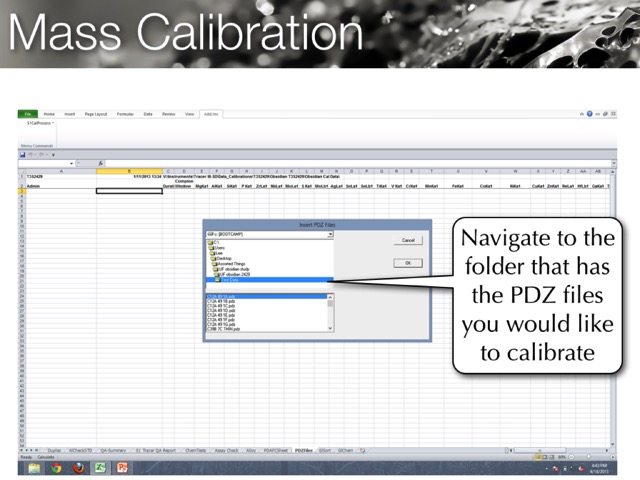Open Firefox from the taskbar
Screen dimensions: 640x480
(78, 467)
